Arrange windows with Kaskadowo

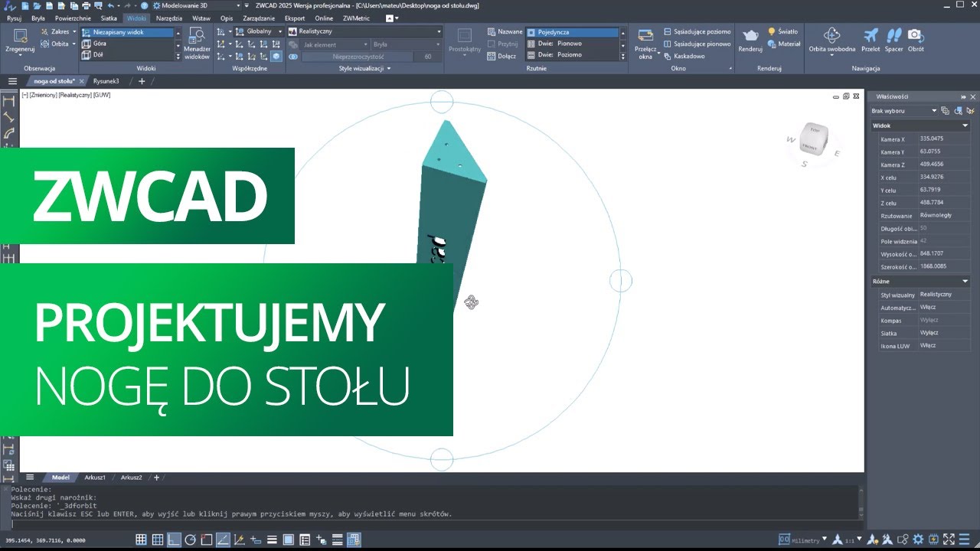(684, 56)
